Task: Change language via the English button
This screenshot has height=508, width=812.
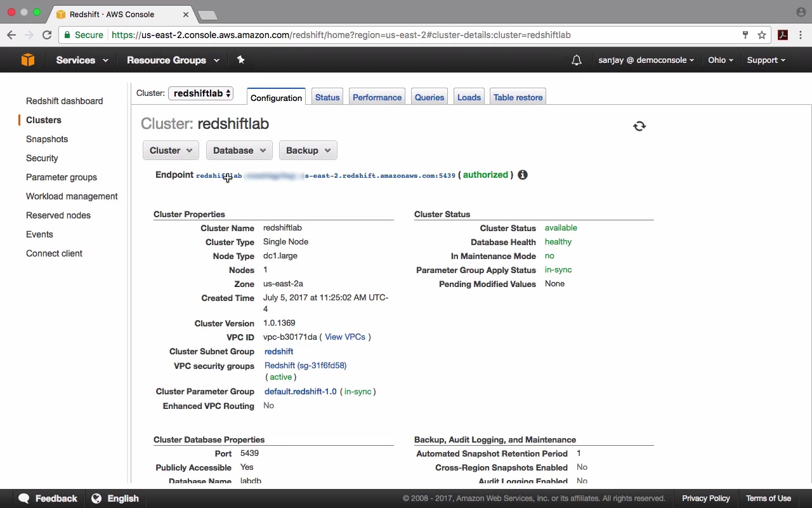Action: pos(115,498)
